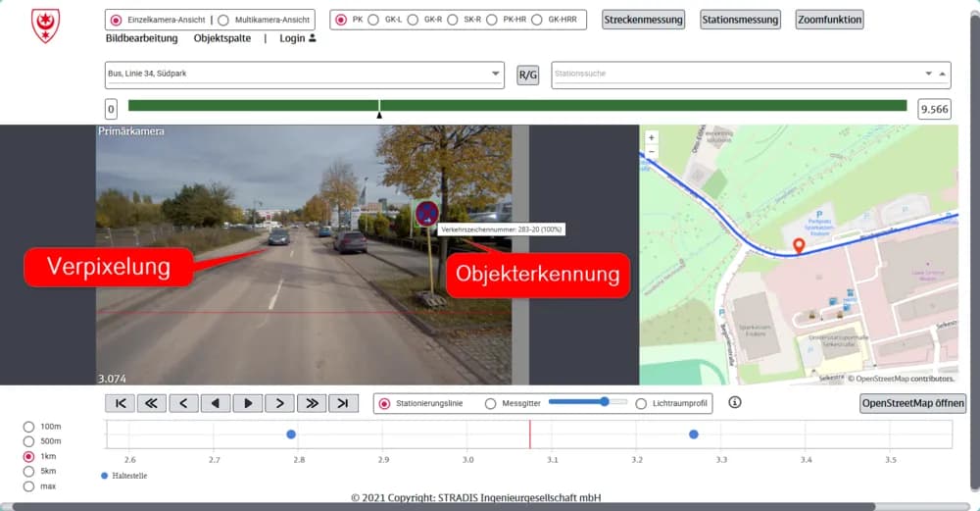Open the info icon next to Lichtraumprofil
Viewport: 980px width, 511px height.
coord(735,402)
